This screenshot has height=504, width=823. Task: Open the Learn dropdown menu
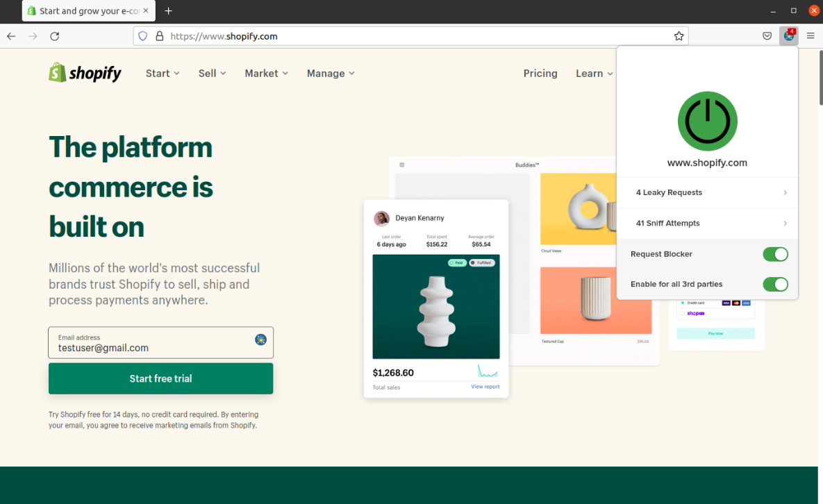[594, 74]
